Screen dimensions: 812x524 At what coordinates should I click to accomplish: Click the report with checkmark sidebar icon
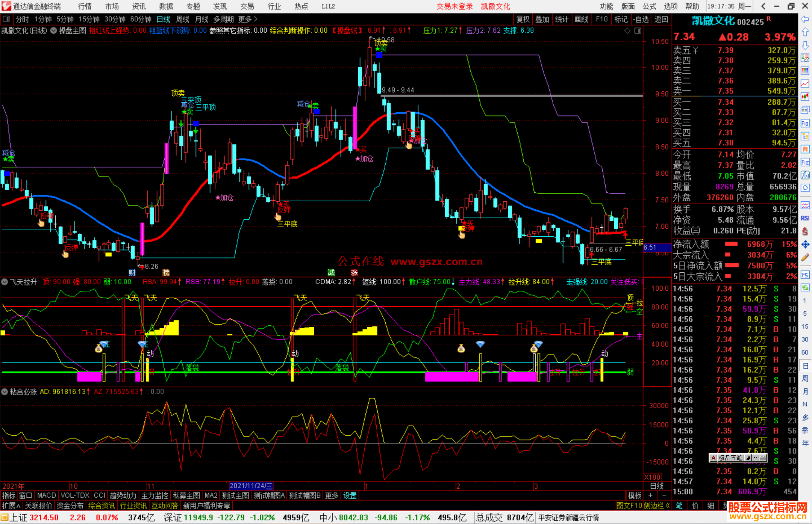(805, 58)
